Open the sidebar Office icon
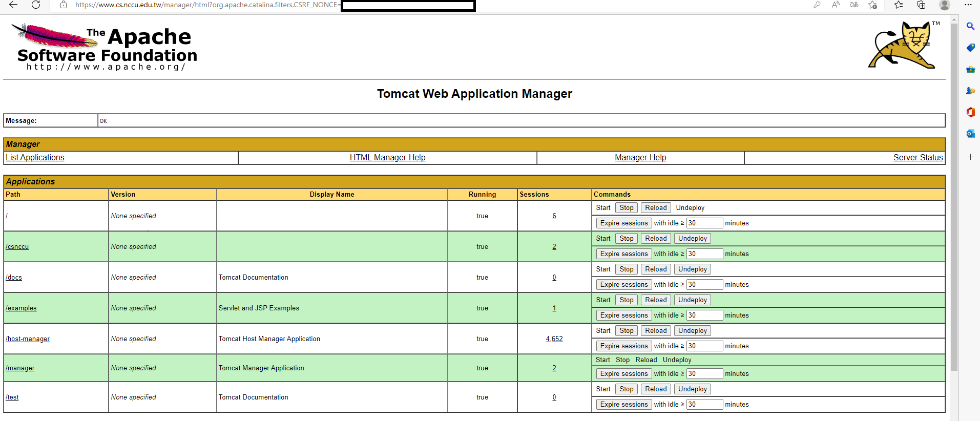Screen dimensions: 980x421 click(x=970, y=112)
